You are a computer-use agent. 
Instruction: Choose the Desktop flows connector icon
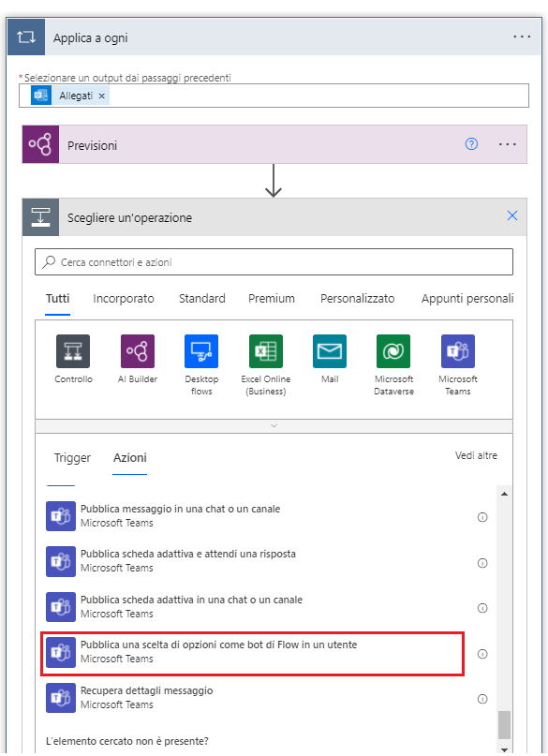click(x=201, y=351)
